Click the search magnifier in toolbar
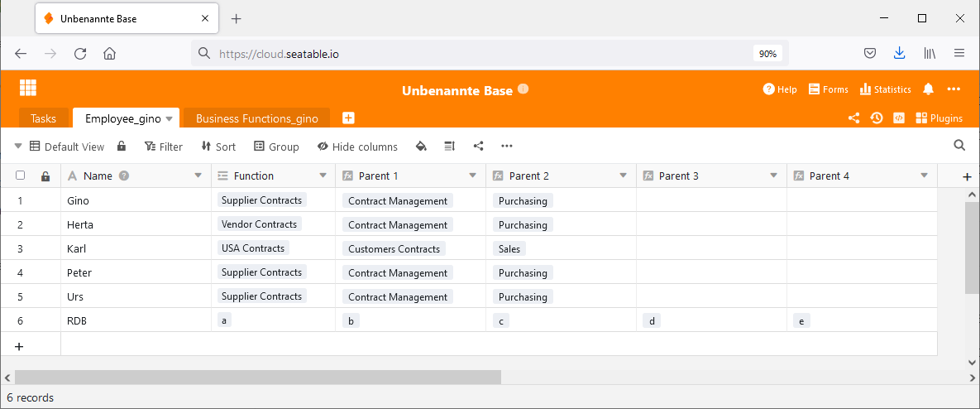Viewport: 980px width, 409px height. point(959,146)
